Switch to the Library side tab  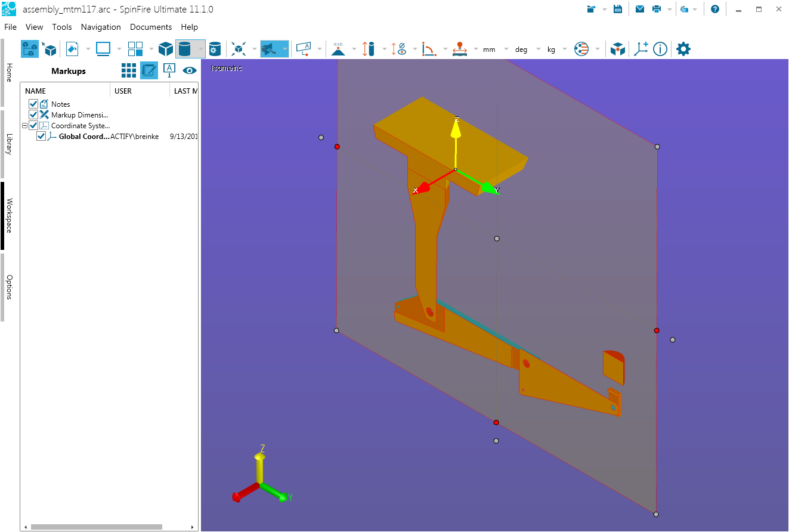click(9, 144)
